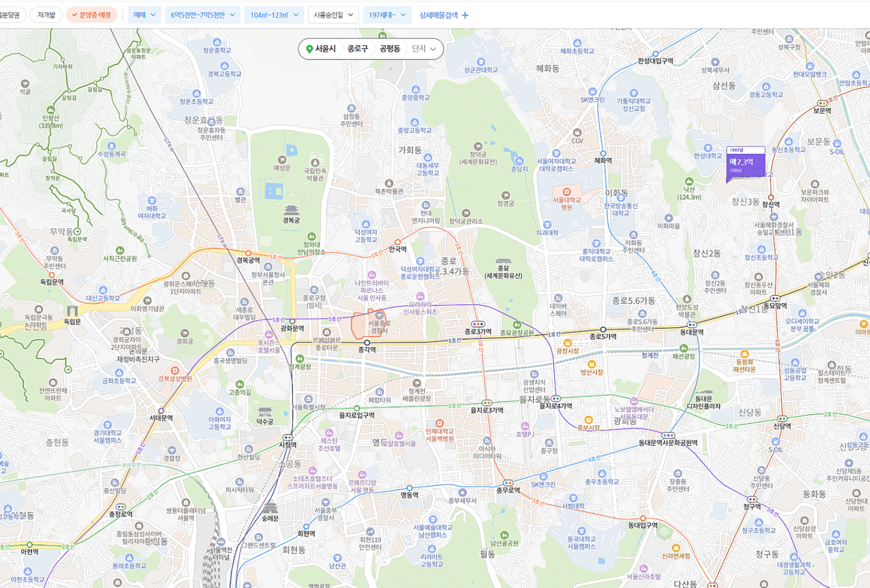The image size is (870, 588).
Task: Click the 명동역 station marker
Action: pos(409,488)
